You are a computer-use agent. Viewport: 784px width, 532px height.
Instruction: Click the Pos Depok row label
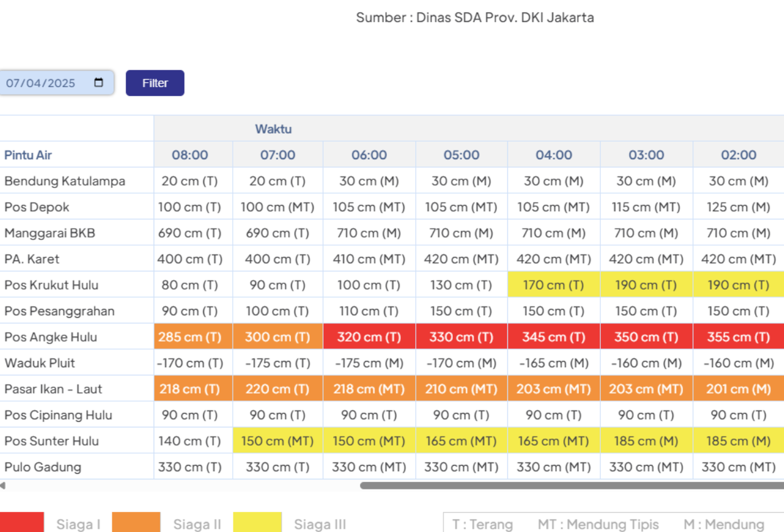pyautogui.click(x=37, y=207)
